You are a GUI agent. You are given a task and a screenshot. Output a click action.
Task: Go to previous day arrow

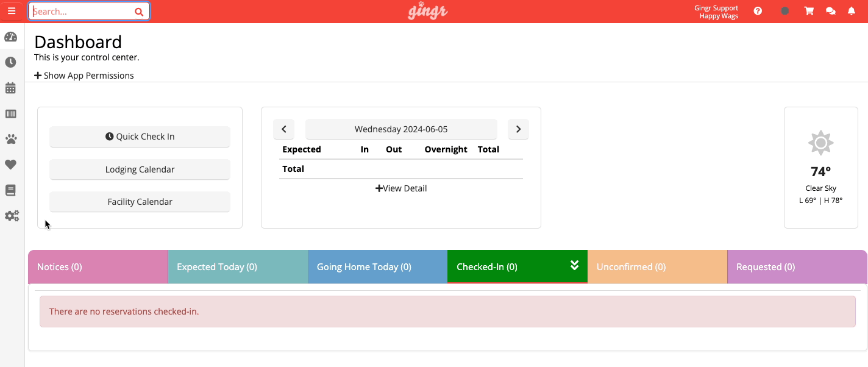pos(284,129)
